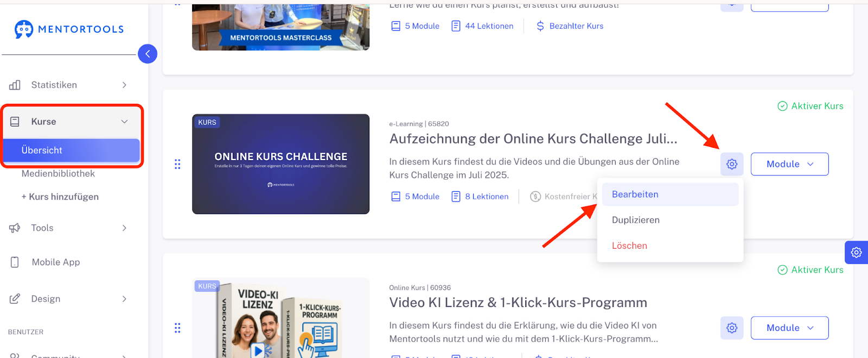868x358 pixels.
Task: Click the Online Kurs Challenge thumbnail
Action: (x=280, y=164)
